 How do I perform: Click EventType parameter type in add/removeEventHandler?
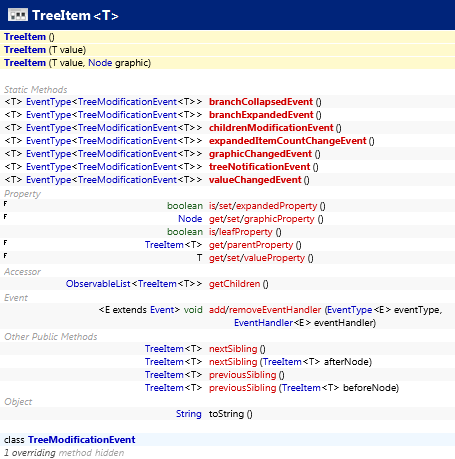click(x=350, y=310)
